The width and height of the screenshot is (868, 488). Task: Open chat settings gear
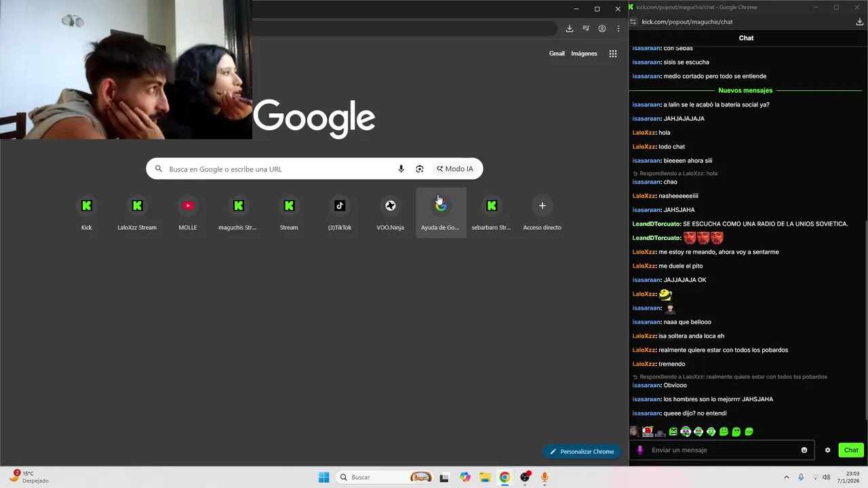[x=827, y=450]
